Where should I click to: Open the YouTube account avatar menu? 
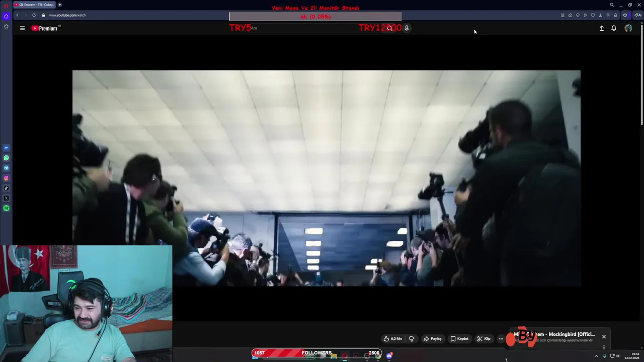tap(628, 28)
